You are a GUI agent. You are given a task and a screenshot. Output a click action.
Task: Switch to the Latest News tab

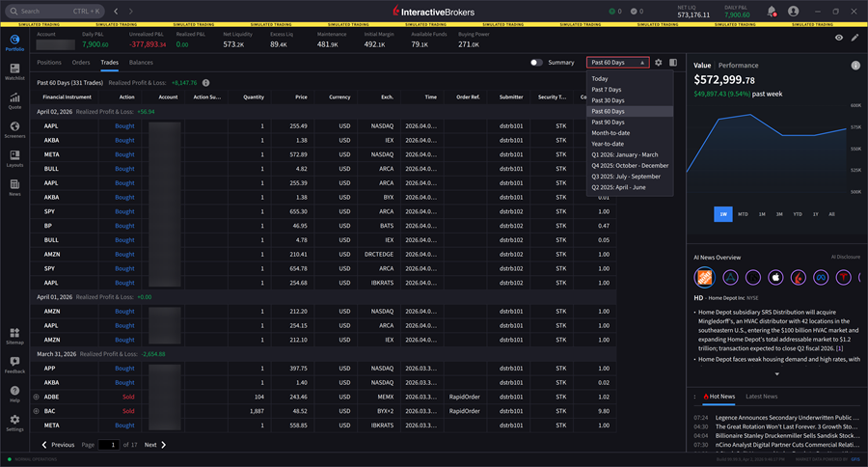(762, 397)
